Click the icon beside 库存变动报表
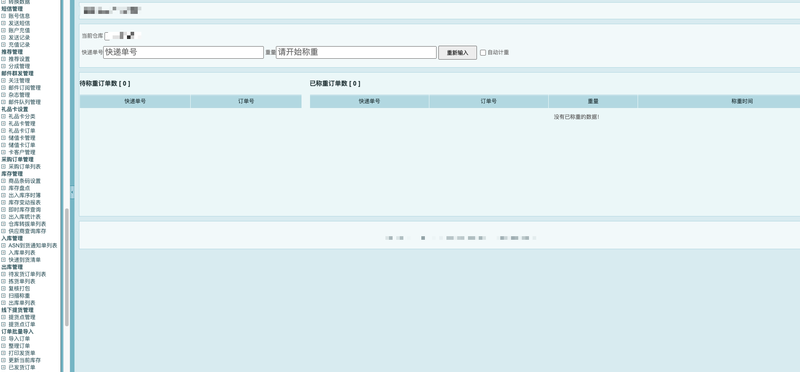Viewport: 800px width, 372px height. tap(4, 202)
